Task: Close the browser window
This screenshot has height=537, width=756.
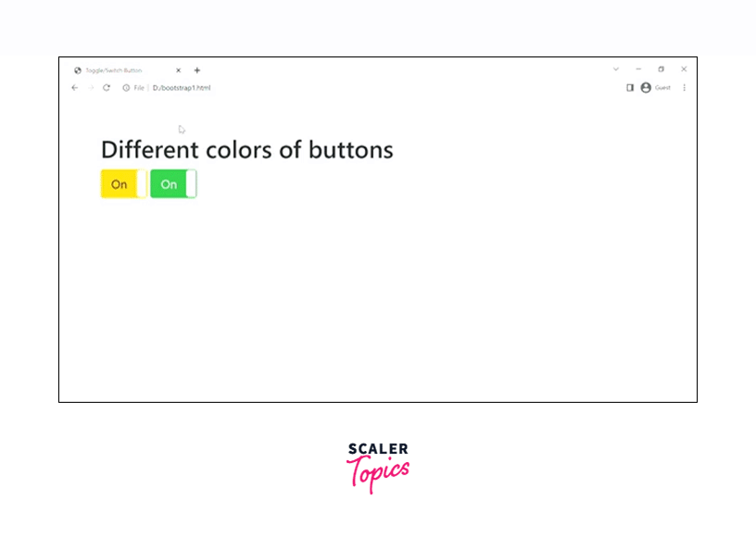Action: point(684,69)
